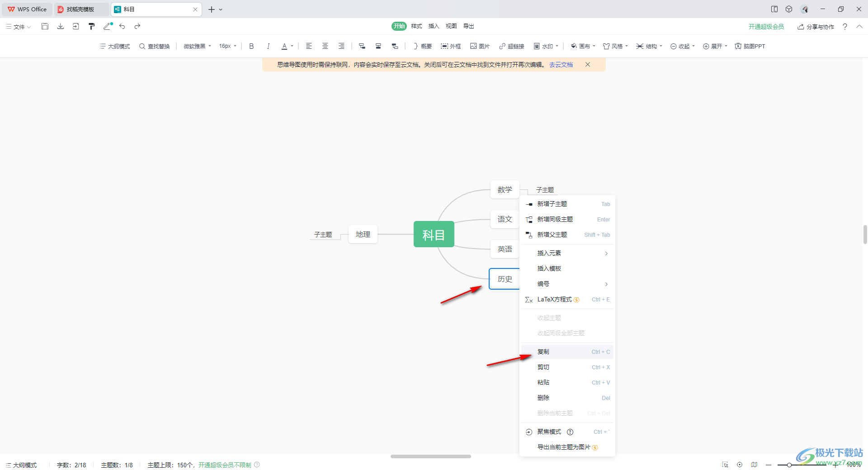Expand the 编号 submenu

tap(567, 284)
